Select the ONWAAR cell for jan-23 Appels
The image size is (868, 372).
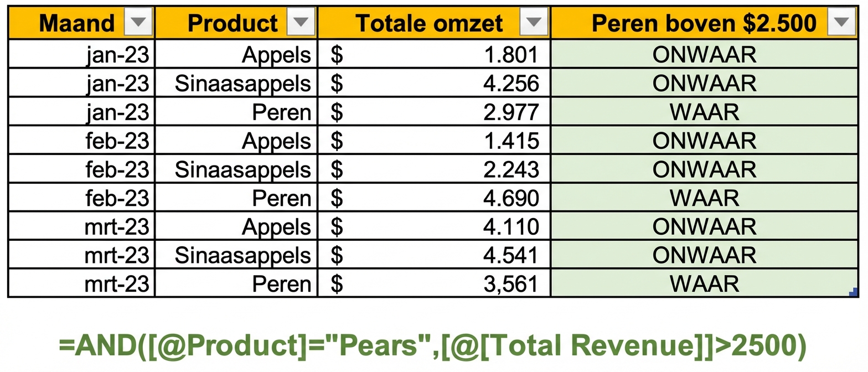point(703,54)
